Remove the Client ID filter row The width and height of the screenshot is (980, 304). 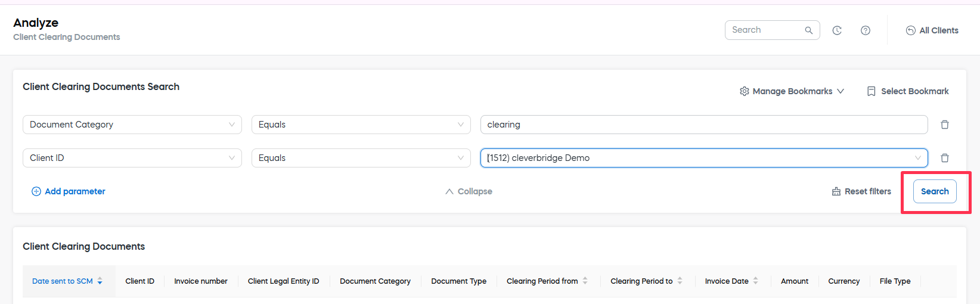click(x=945, y=158)
